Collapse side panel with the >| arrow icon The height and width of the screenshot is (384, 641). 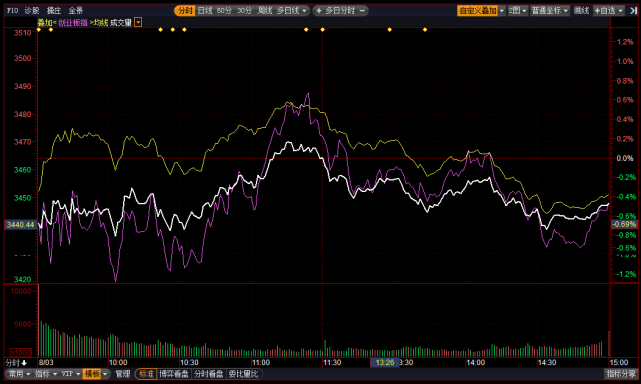[633, 11]
